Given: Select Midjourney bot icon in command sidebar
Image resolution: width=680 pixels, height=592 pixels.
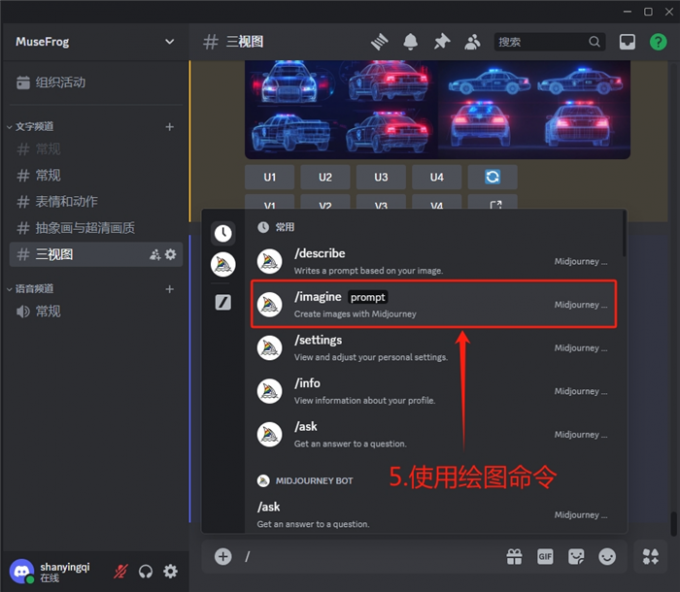Looking at the screenshot, I should [x=223, y=265].
